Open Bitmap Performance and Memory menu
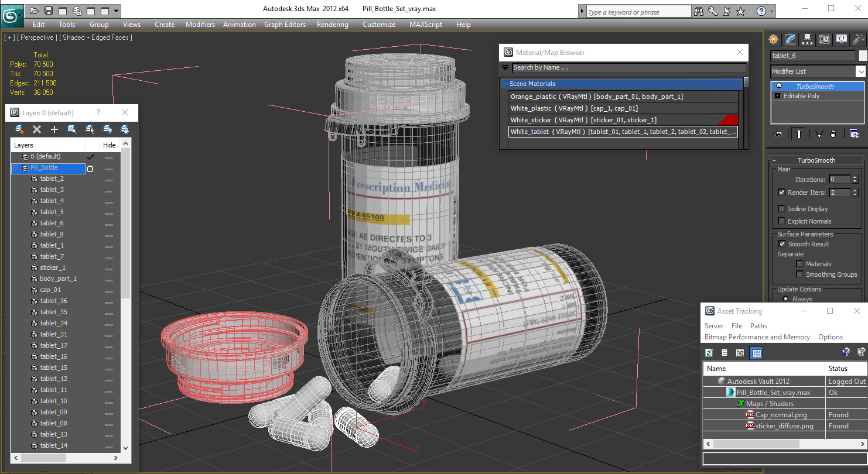 (x=757, y=337)
